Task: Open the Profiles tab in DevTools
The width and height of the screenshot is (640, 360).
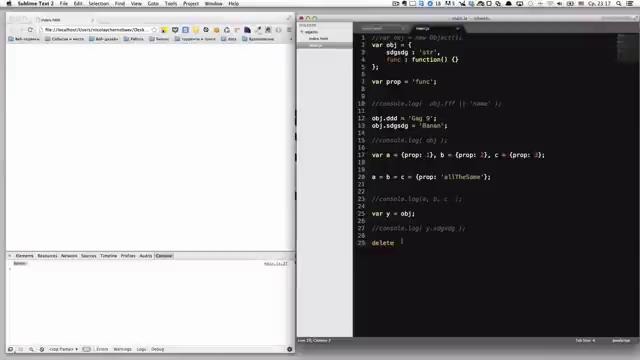Action: point(128,256)
